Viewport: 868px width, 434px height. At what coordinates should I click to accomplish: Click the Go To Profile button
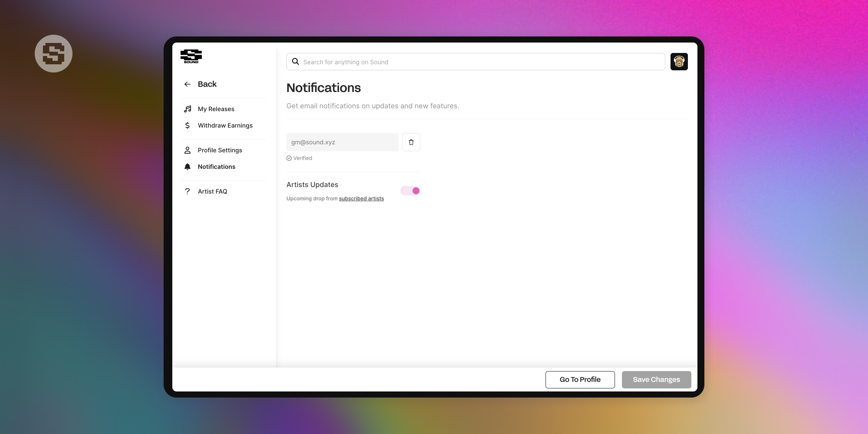(x=580, y=380)
